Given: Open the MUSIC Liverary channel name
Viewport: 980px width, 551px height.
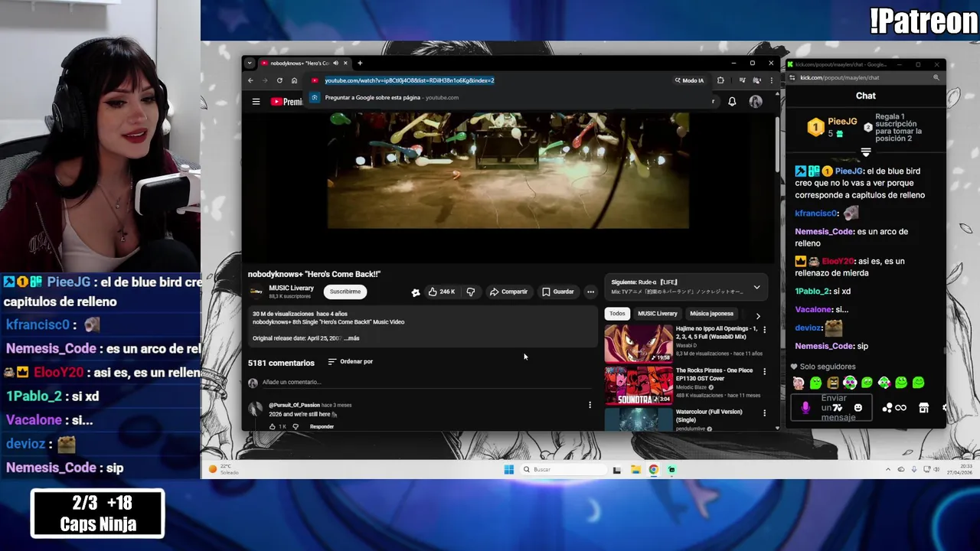Looking at the screenshot, I should (x=291, y=289).
